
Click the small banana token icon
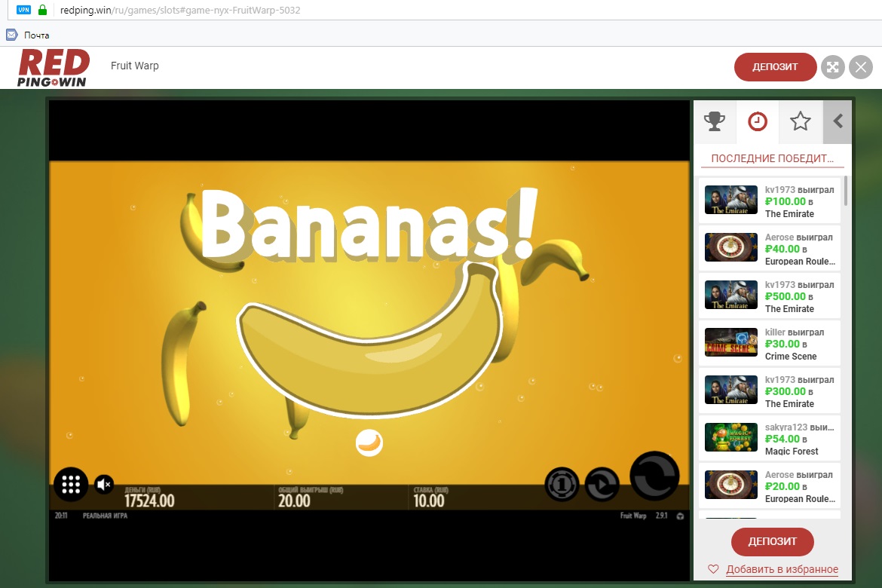[369, 443]
